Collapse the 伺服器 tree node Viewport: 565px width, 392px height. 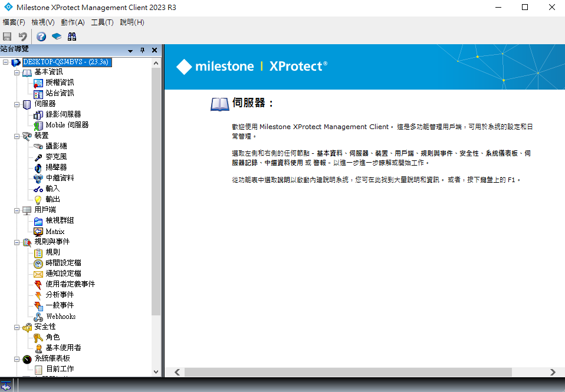click(x=17, y=104)
